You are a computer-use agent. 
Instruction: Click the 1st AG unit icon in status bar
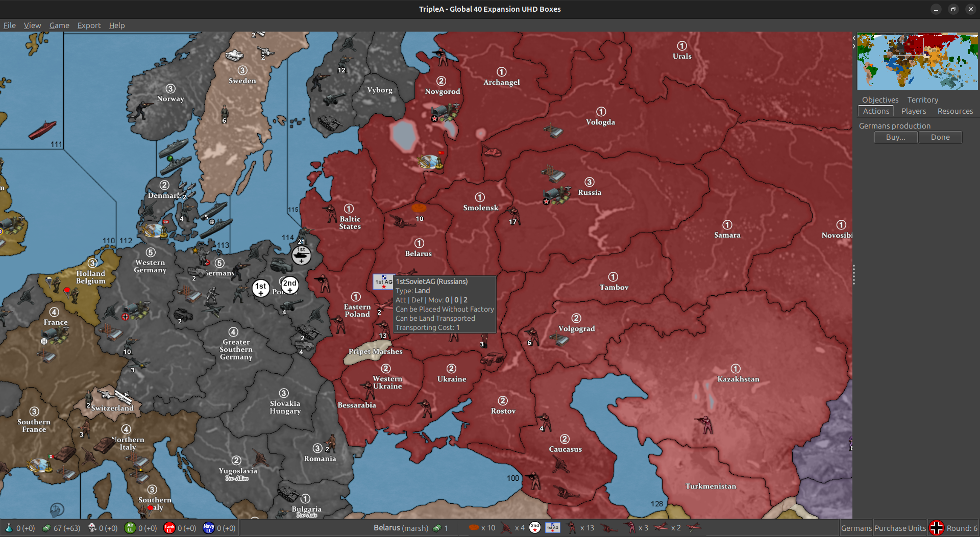click(552, 528)
